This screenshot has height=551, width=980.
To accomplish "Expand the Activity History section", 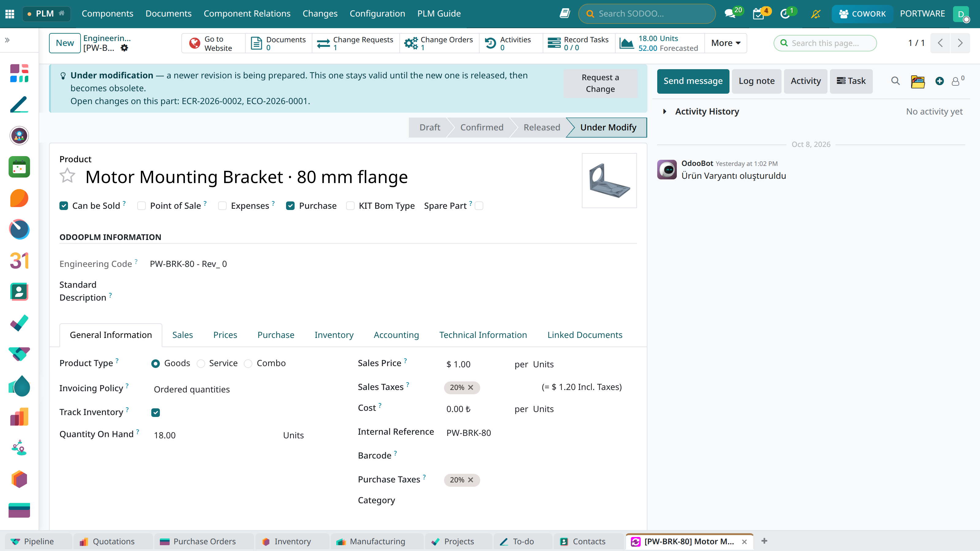I will pos(665,111).
